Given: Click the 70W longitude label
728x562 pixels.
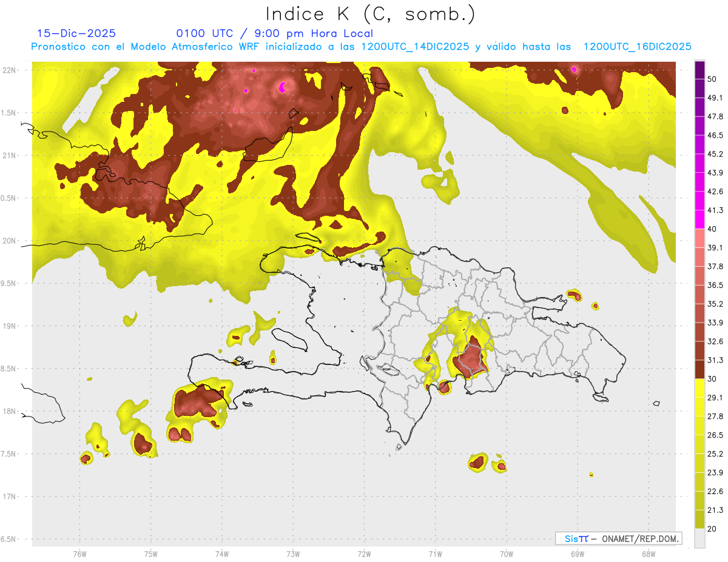Looking at the screenshot, I should point(507,554).
